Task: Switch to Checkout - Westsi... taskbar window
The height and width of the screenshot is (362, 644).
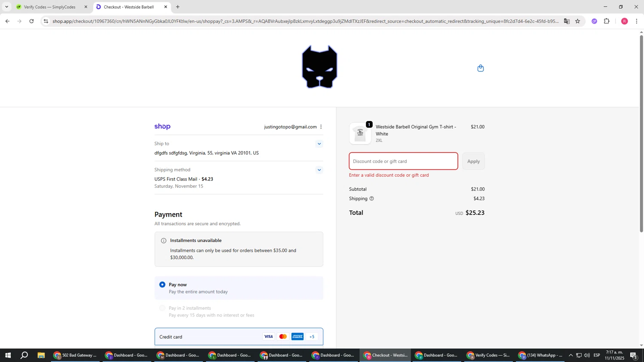Action: (x=386, y=355)
